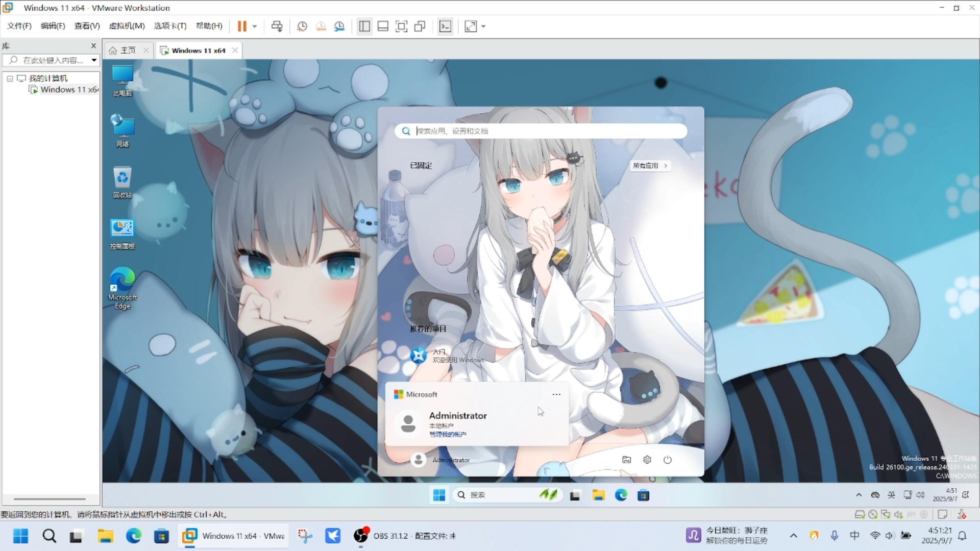
Task: Open the 查看(V) menu
Action: click(87, 26)
